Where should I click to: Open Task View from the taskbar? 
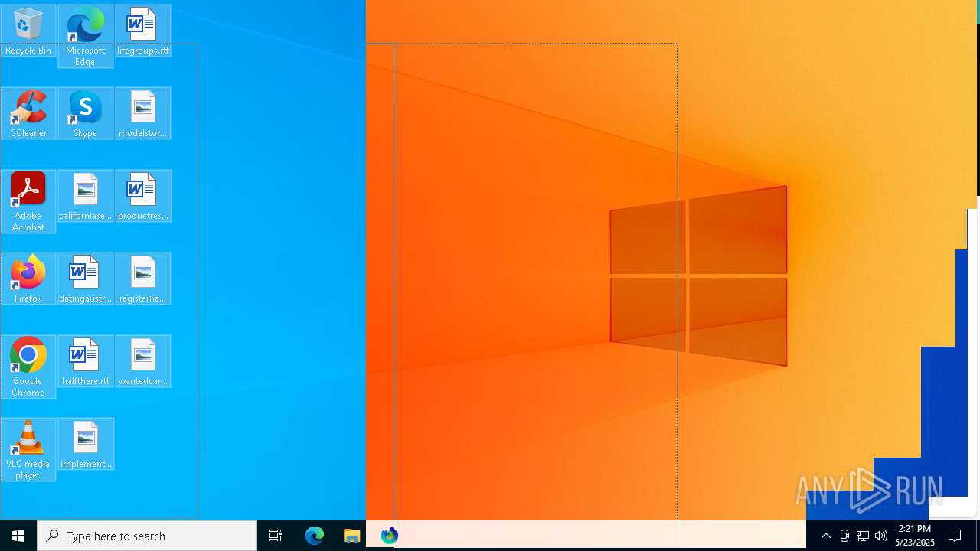[276, 536]
